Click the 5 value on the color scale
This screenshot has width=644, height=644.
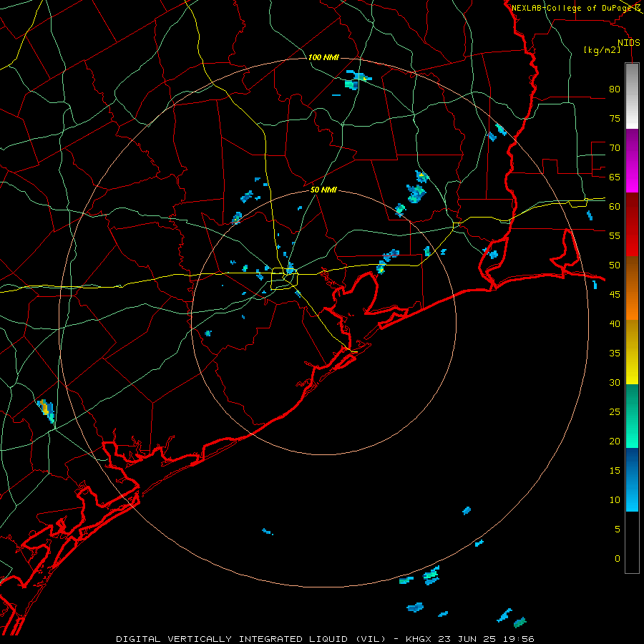coord(618,529)
